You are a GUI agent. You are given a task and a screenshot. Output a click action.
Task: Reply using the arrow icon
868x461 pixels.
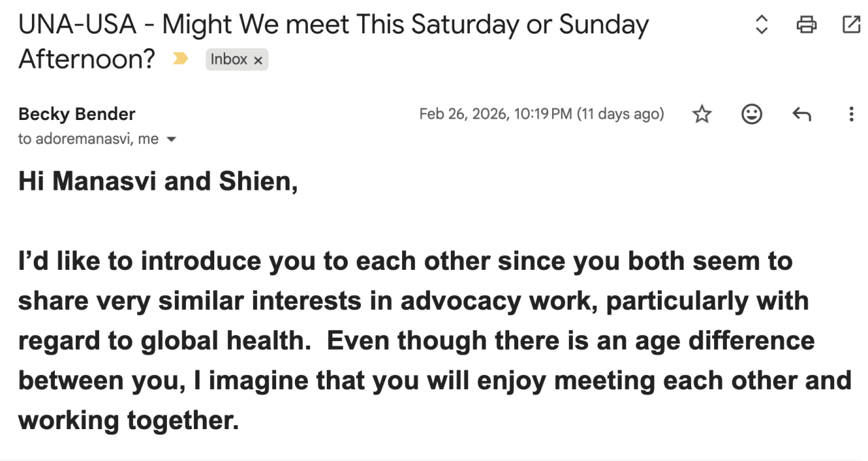(802, 115)
